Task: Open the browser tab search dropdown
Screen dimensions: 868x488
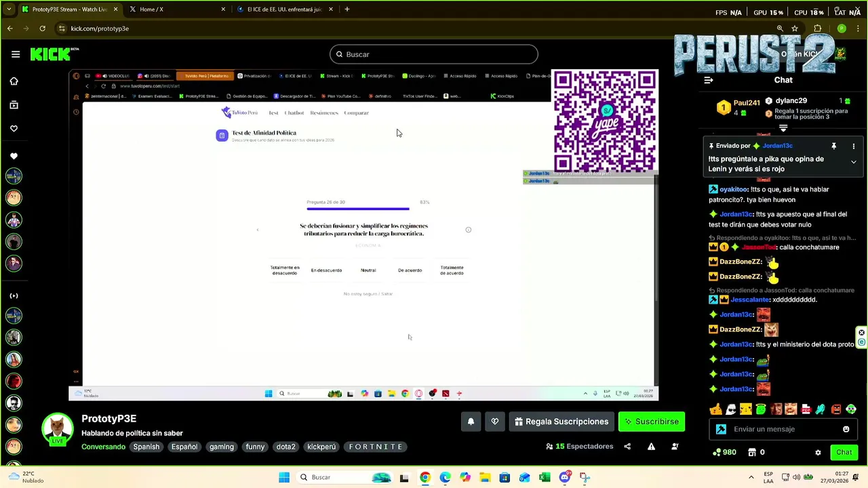Action: pos(9,9)
